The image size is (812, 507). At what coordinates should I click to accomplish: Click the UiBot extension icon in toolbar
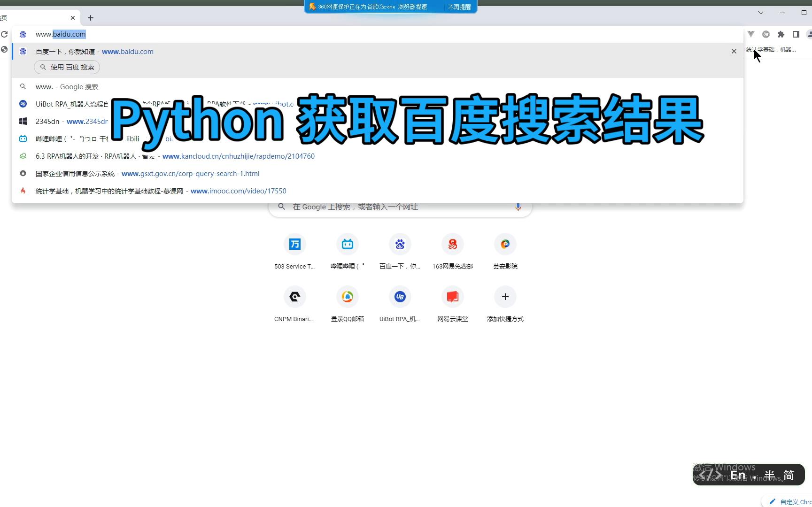(x=766, y=34)
